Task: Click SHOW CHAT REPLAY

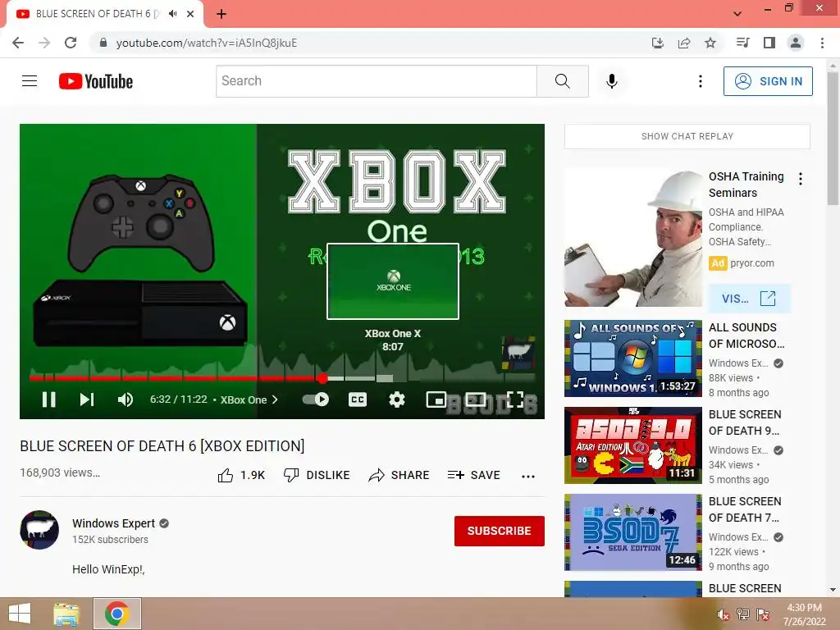Action: (x=687, y=137)
